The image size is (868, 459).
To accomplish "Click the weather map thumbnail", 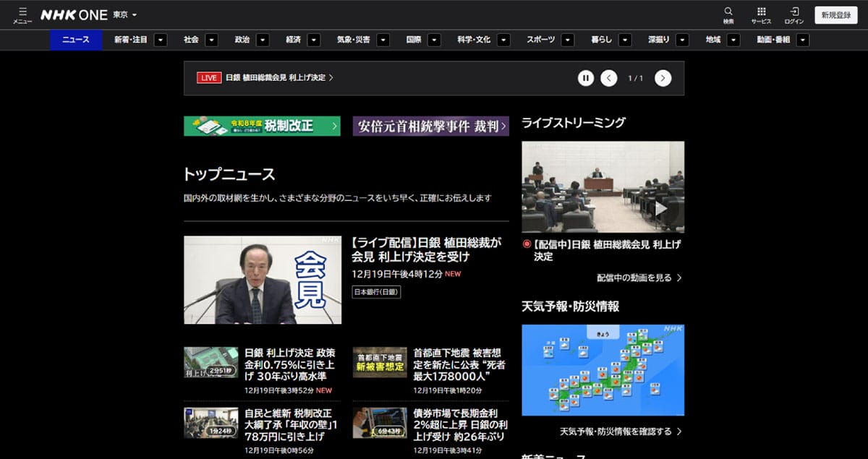I will tap(603, 370).
